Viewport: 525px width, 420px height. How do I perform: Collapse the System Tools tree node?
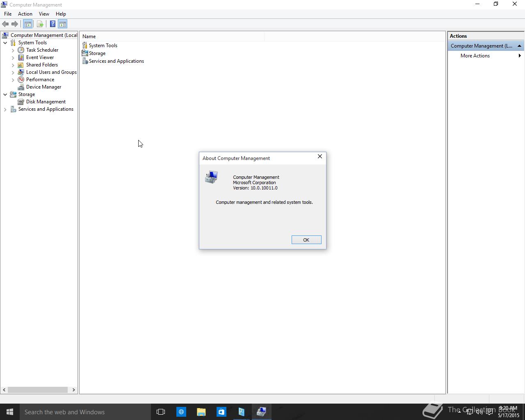5,43
